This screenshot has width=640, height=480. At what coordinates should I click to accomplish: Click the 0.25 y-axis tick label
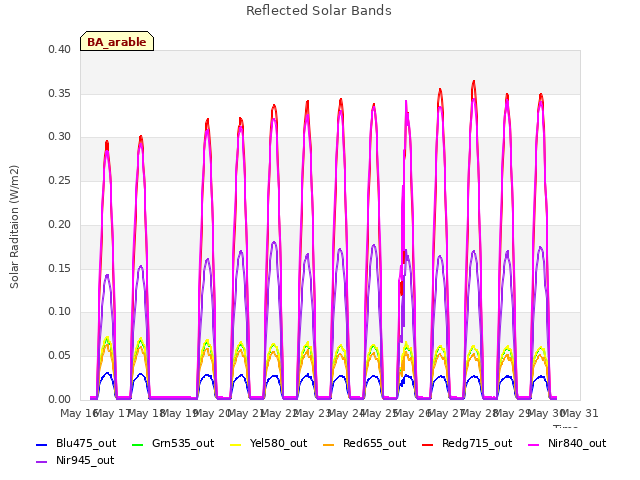pos(60,180)
